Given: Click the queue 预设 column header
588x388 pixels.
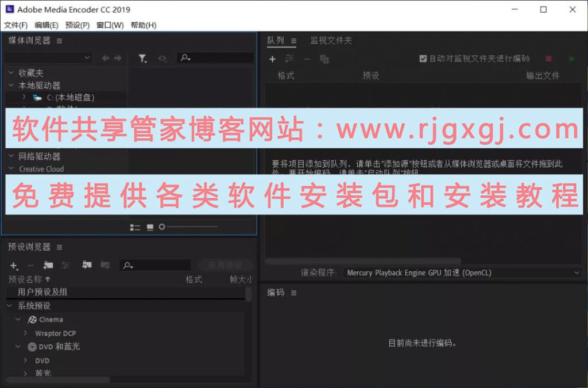Looking at the screenshot, I should [x=371, y=76].
